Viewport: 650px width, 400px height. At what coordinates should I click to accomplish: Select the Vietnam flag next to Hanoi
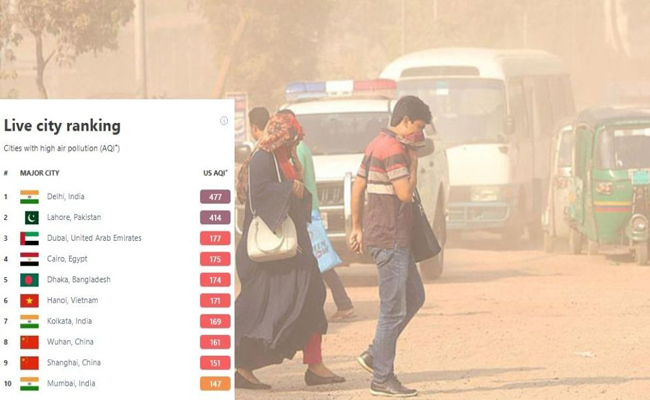tap(29, 301)
